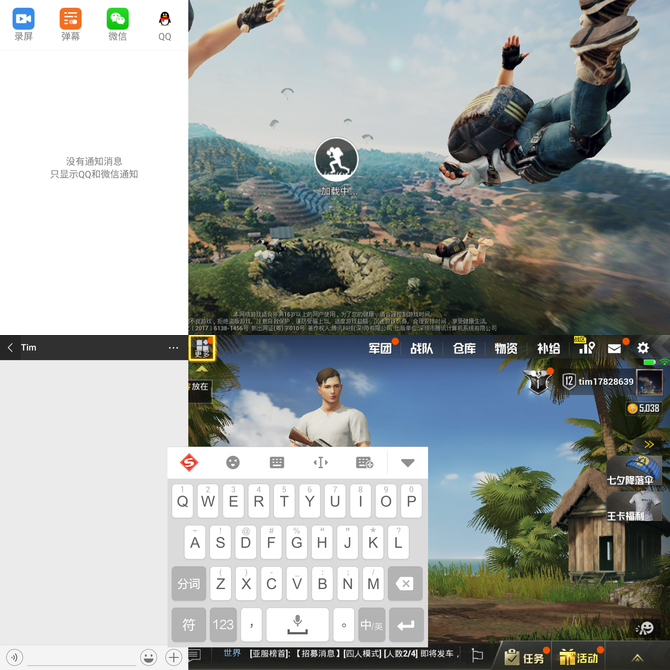
Task: Switch to the 123 number keyboard
Action: [223, 625]
